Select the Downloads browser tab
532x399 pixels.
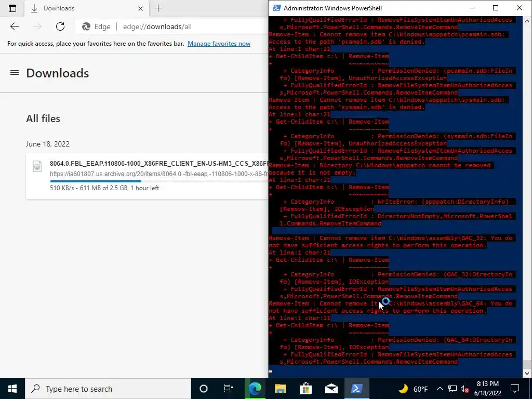coord(87,8)
